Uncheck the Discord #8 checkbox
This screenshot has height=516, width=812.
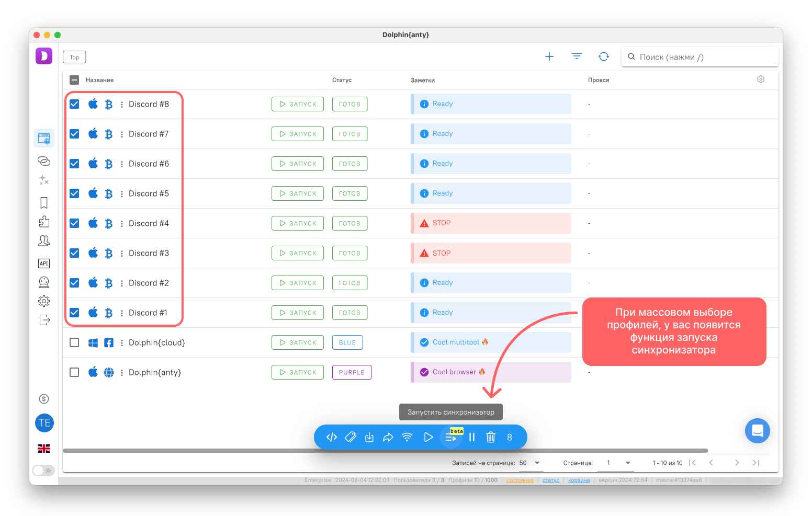pos(74,104)
